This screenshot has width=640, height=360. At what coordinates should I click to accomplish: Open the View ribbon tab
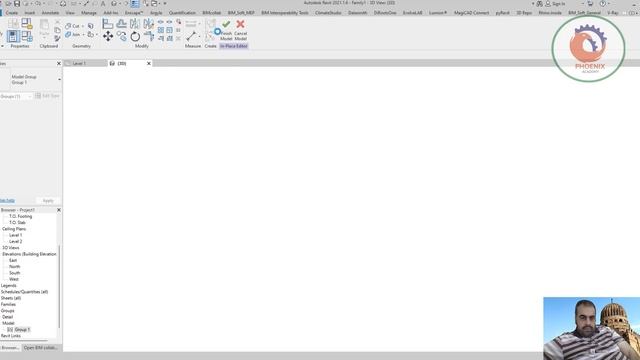pyautogui.click(x=70, y=13)
